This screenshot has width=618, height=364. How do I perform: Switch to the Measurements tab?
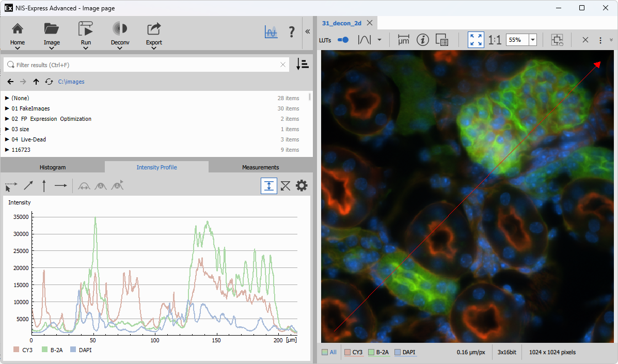[260, 167]
